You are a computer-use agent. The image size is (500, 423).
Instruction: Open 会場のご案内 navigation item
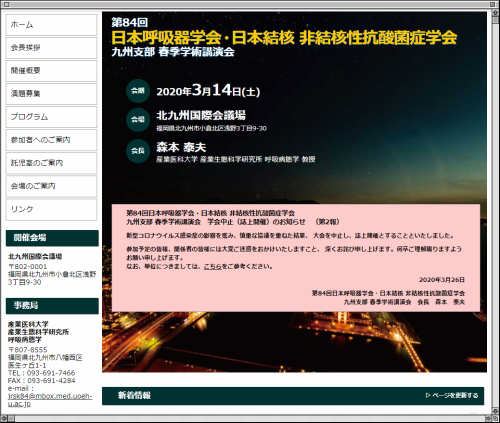pyautogui.click(x=51, y=186)
